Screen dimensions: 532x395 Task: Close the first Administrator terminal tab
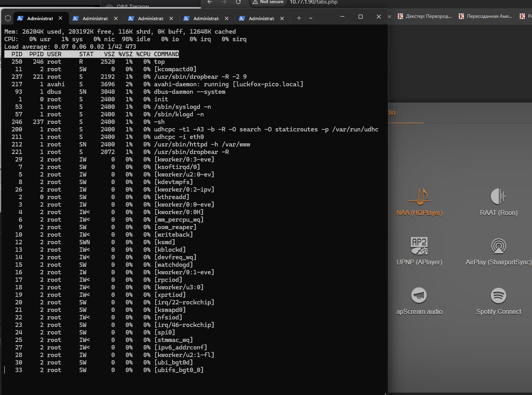pyautogui.click(x=61, y=18)
